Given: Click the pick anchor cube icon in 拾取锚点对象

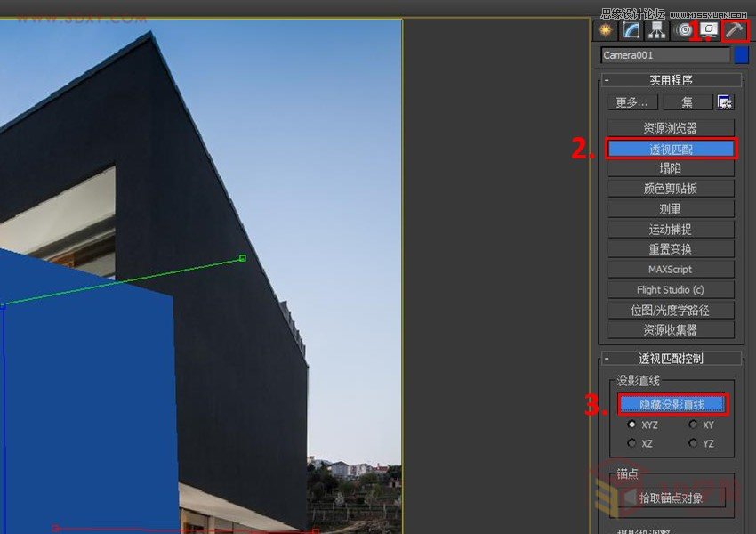Looking at the screenshot, I should click(x=627, y=496).
